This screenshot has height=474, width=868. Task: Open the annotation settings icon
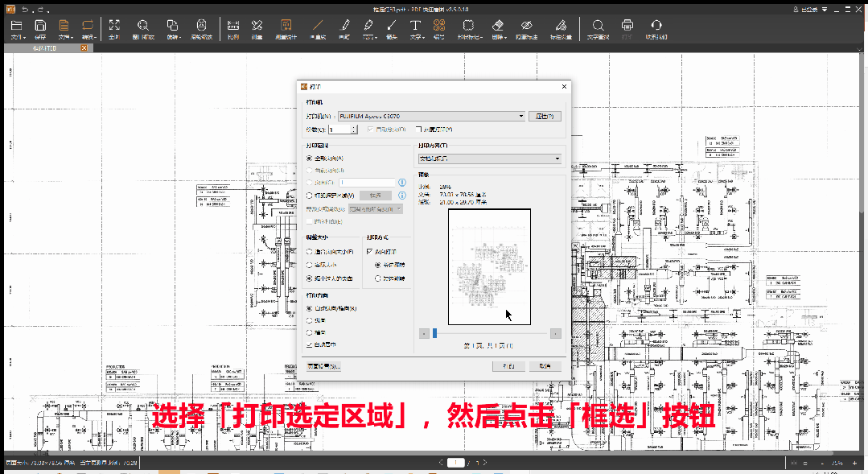(561, 26)
